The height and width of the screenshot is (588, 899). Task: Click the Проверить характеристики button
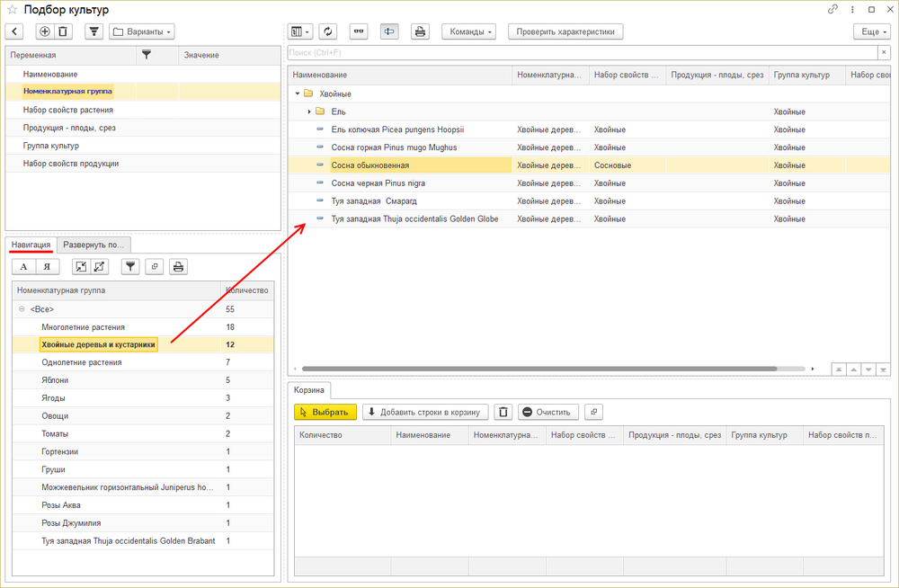click(x=565, y=31)
